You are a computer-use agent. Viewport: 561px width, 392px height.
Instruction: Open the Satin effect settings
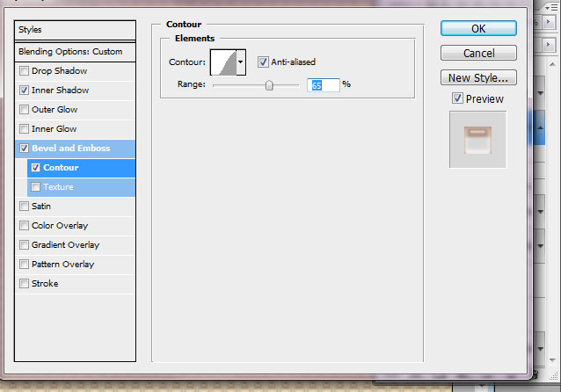point(41,207)
